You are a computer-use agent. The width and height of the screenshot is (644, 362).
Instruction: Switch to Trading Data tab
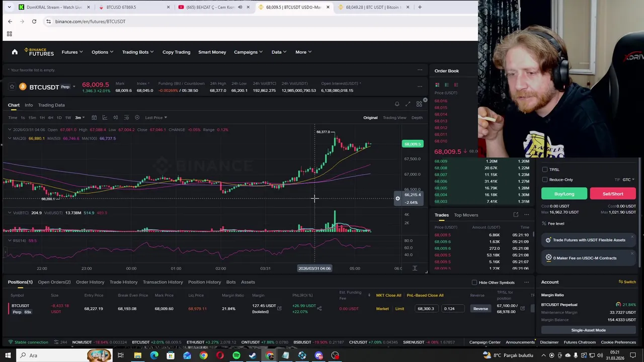[51, 105]
